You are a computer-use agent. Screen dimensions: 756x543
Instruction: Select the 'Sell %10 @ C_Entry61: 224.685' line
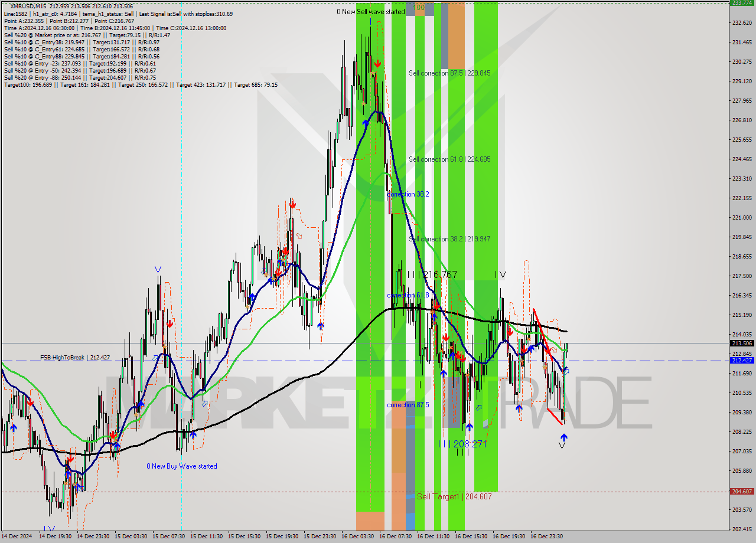point(82,49)
